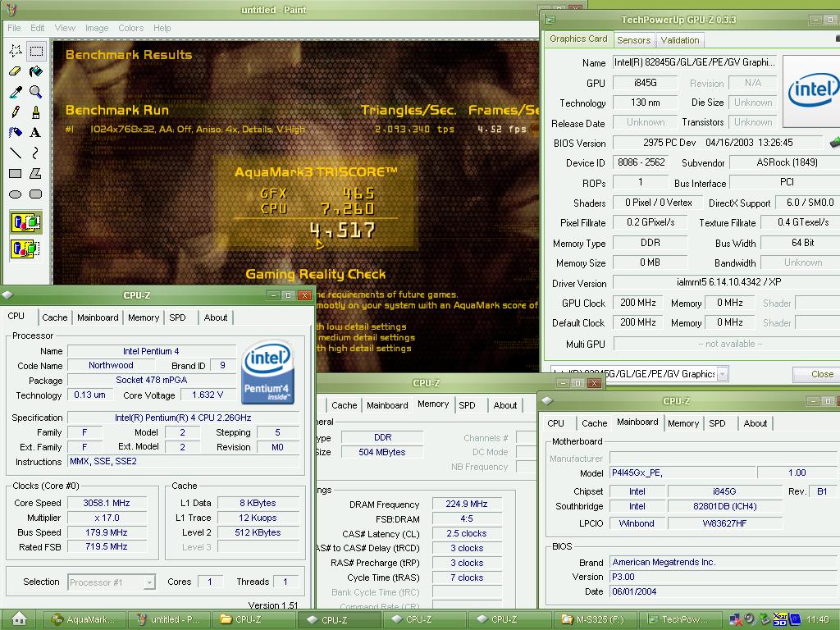Click the blue monitor tray icon beside the clock

794,620
